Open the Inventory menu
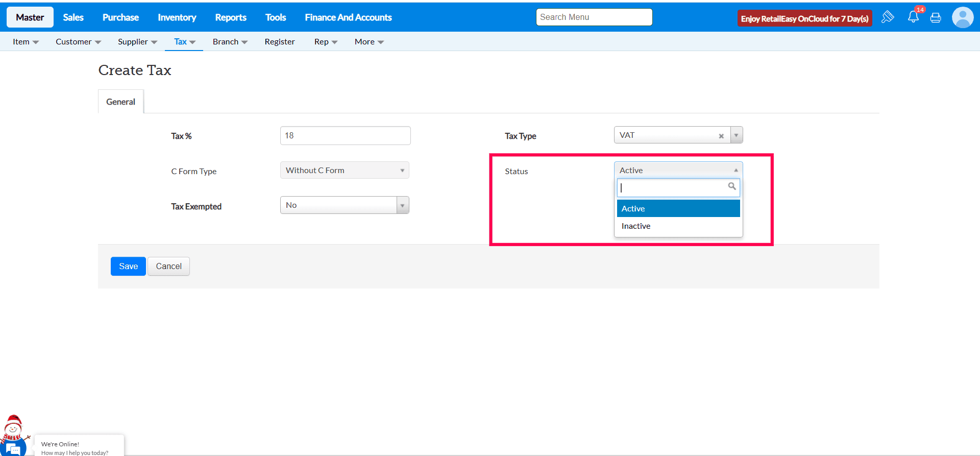The width and height of the screenshot is (980, 456). point(177,17)
